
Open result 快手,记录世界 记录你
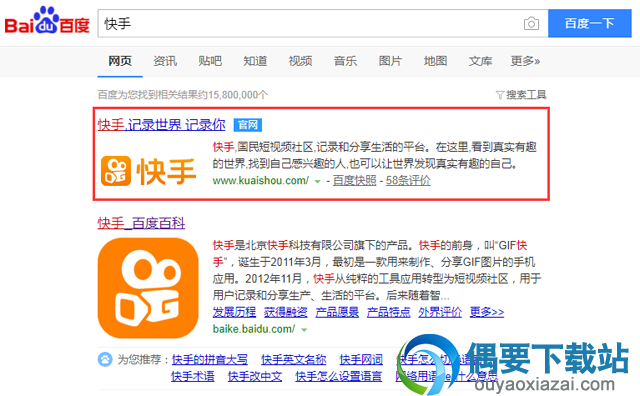pos(161,125)
